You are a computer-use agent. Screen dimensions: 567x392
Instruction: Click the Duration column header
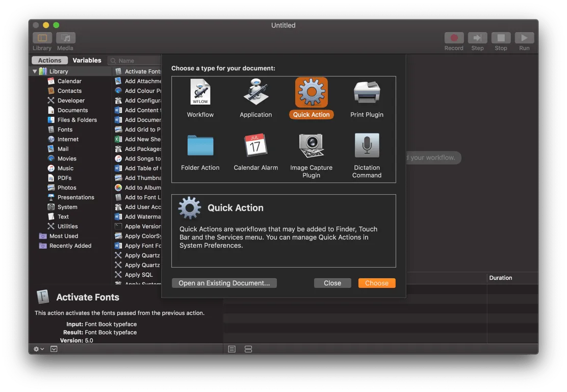click(x=512, y=278)
